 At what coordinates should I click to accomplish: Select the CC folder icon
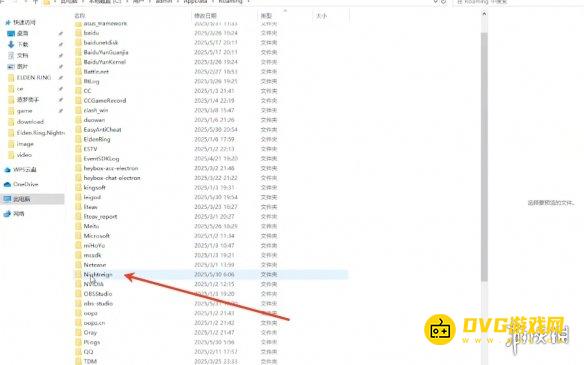pos(78,91)
